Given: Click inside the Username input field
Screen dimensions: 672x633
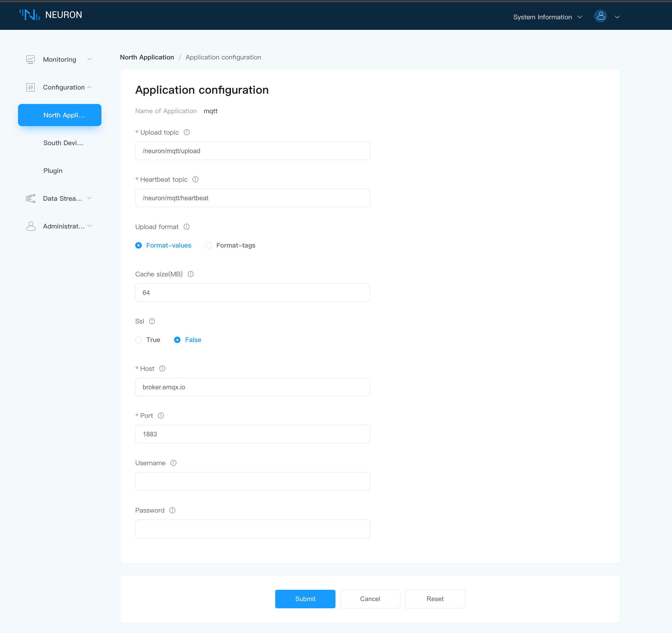Looking at the screenshot, I should 253,481.
